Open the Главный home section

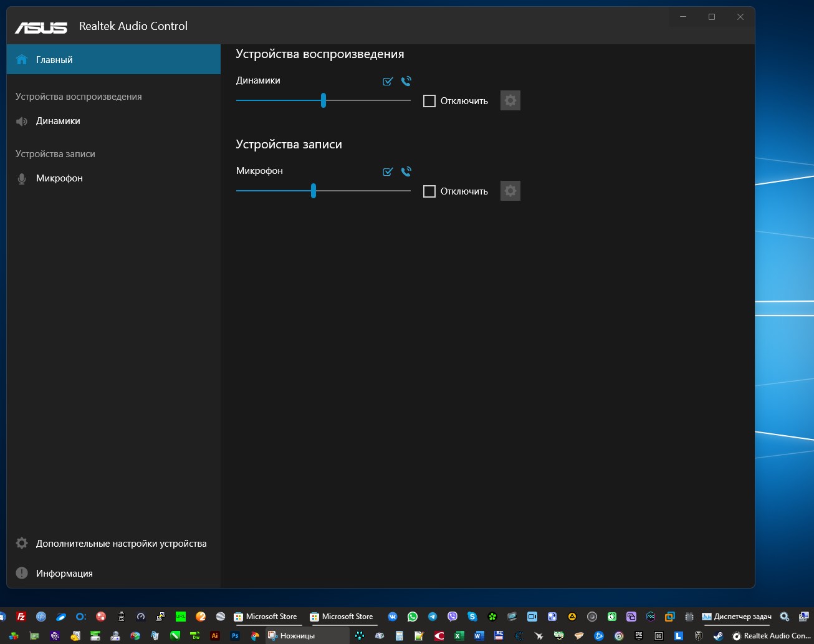pos(113,59)
